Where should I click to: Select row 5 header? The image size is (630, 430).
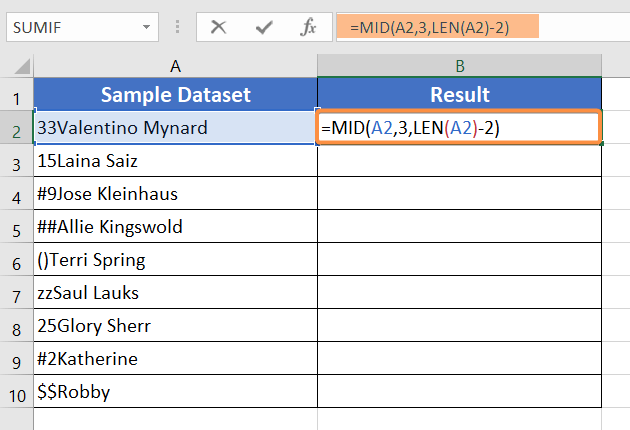coord(16,227)
